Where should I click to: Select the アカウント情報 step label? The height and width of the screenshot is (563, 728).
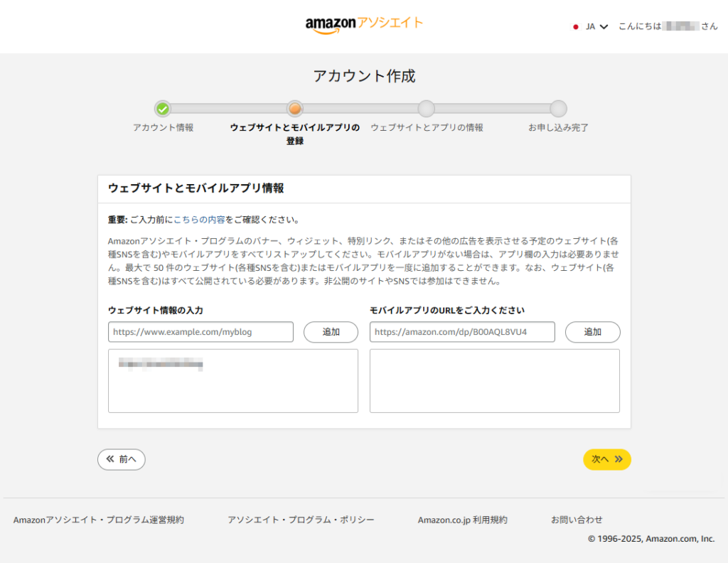pyautogui.click(x=163, y=127)
